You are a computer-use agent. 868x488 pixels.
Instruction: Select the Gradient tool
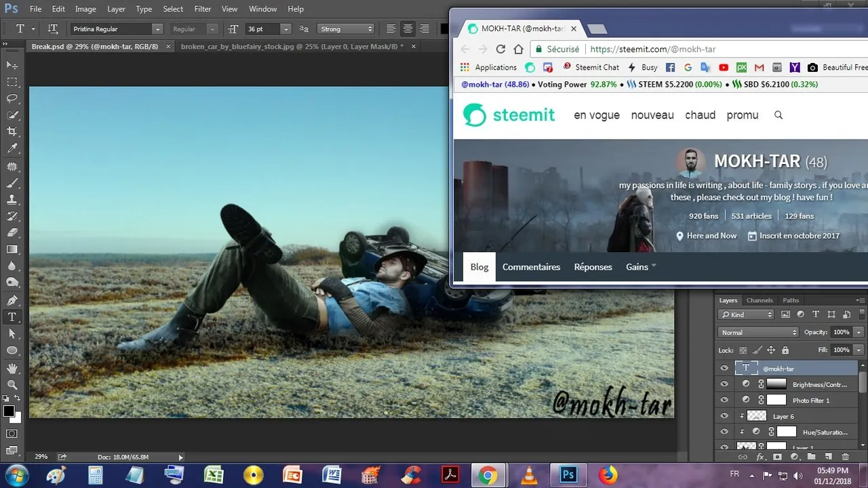click(12, 249)
